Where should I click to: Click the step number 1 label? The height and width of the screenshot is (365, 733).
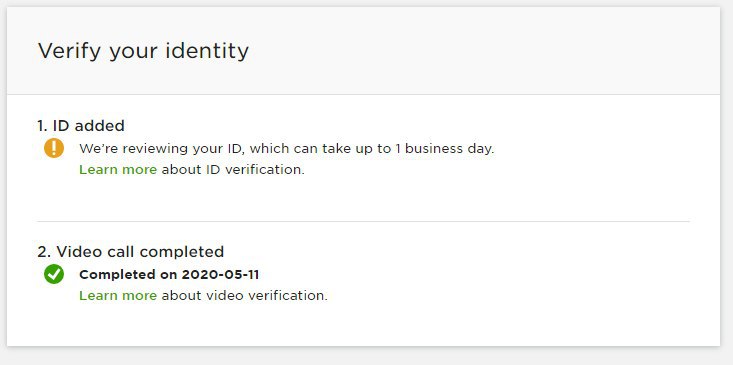[43, 126]
